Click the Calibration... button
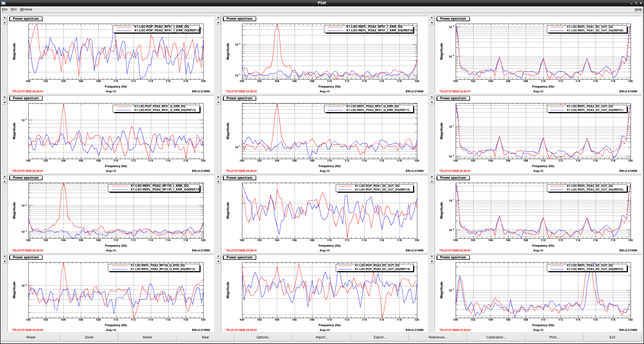644x344 pixels. tap(496, 337)
